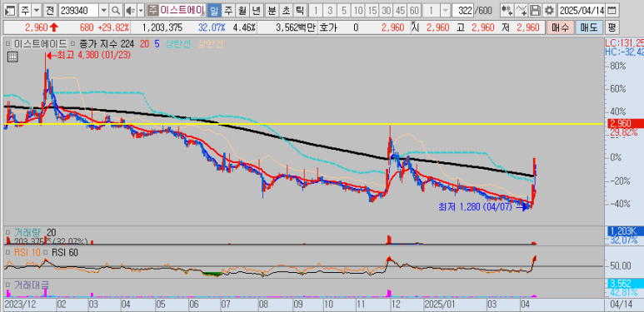Toggle the RSI 10 indicator checkbox
The height and width of the screenshot is (312, 644).
pyautogui.click(x=7, y=253)
